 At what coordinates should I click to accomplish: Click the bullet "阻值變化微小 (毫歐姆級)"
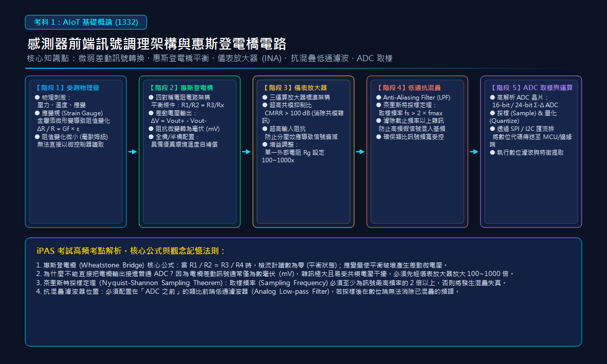(71, 136)
